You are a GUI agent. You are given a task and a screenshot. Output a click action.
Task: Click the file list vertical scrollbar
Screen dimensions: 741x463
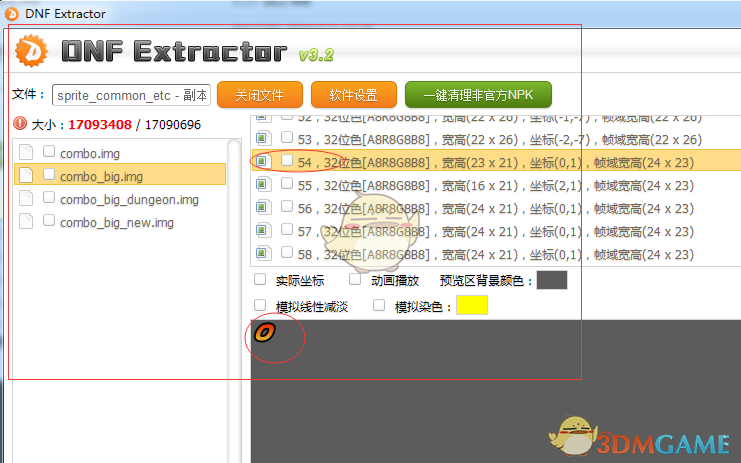[x=234, y=300]
